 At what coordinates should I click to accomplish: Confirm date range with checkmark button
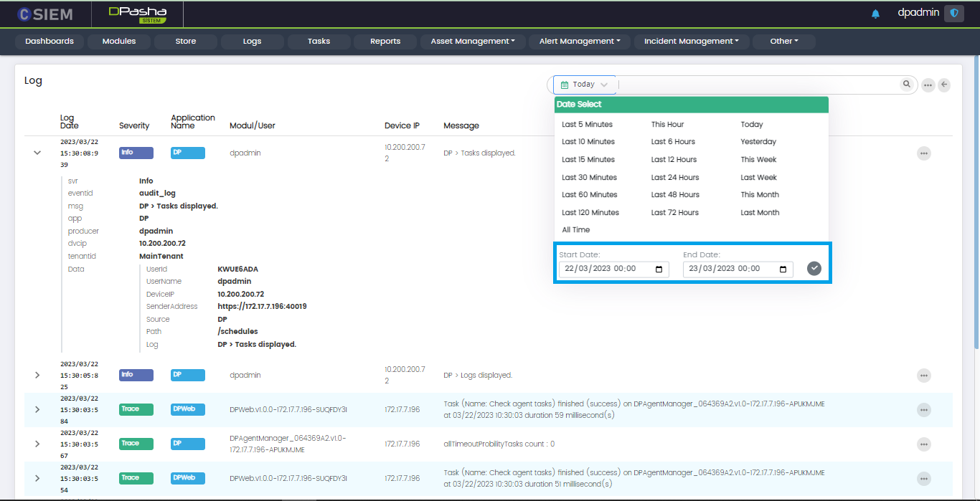(814, 269)
